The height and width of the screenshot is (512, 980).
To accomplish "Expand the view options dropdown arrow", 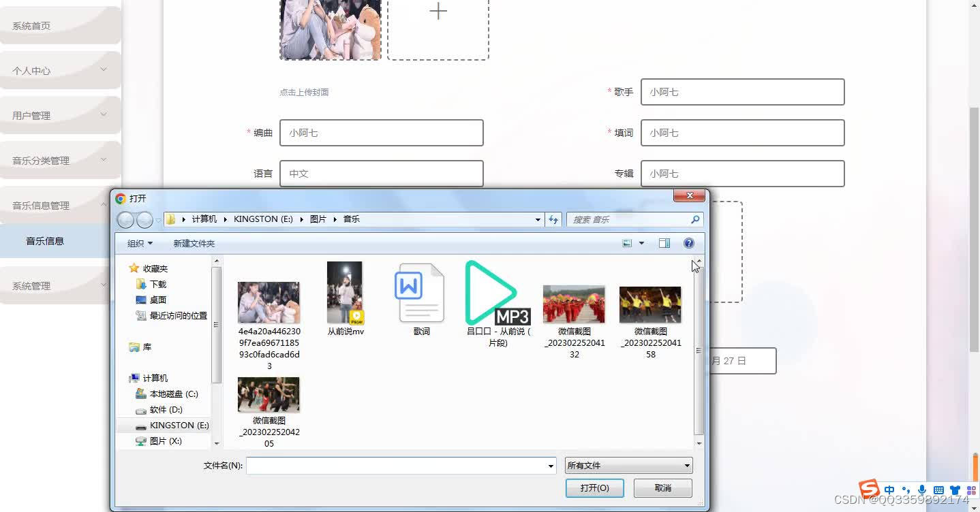I will point(641,243).
